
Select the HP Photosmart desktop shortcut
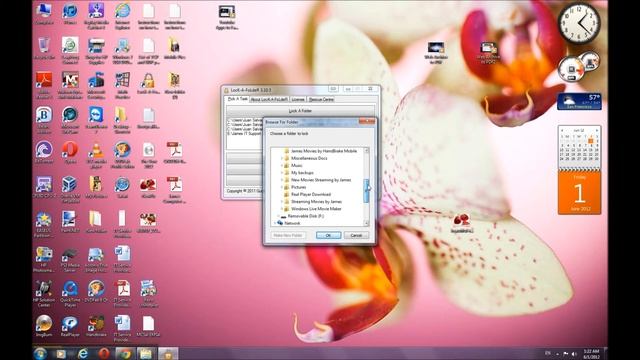(44, 259)
